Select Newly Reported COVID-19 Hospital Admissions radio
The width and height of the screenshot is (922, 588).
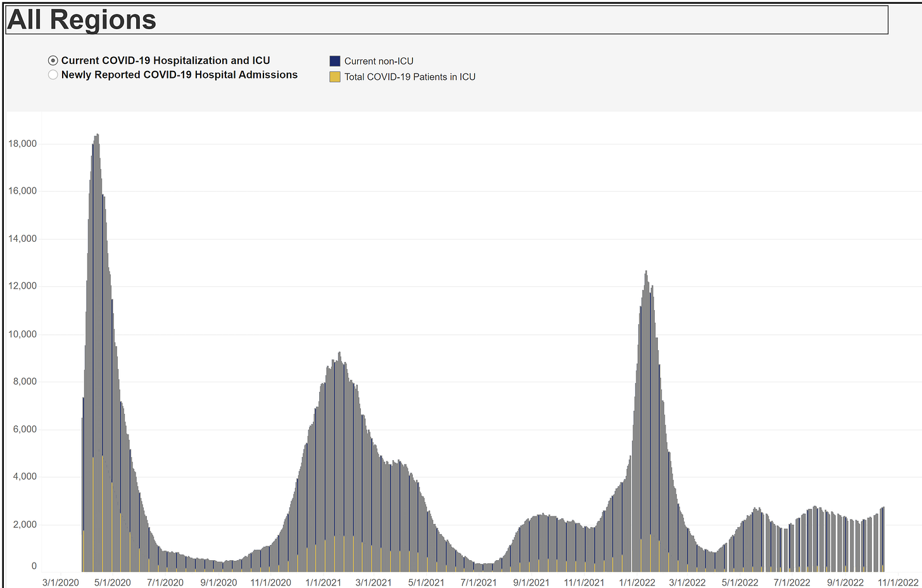click(53, 75)
